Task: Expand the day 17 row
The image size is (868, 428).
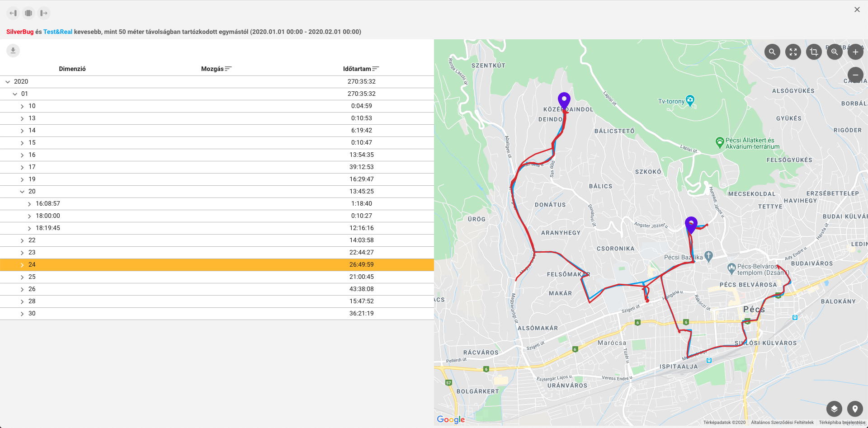Action: [x=22, y=167]
